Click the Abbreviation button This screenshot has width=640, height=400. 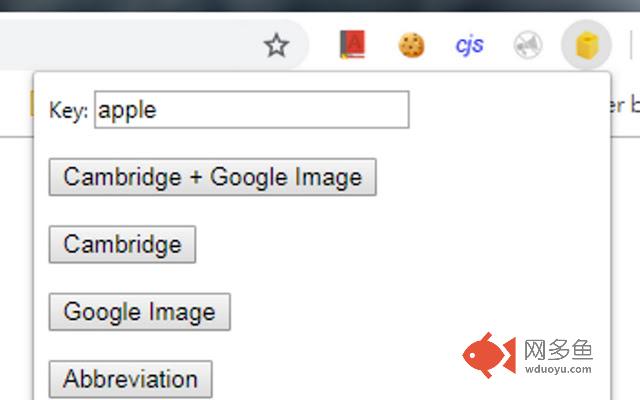click(x=131, y=379)
